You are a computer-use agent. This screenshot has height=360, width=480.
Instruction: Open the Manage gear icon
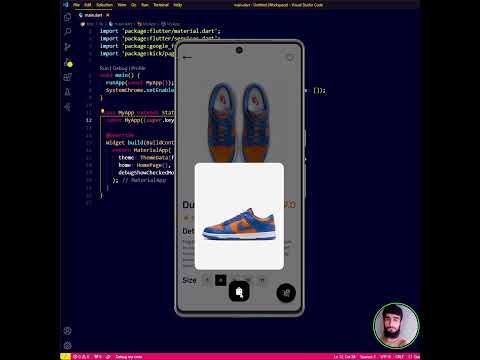point(67,346)
